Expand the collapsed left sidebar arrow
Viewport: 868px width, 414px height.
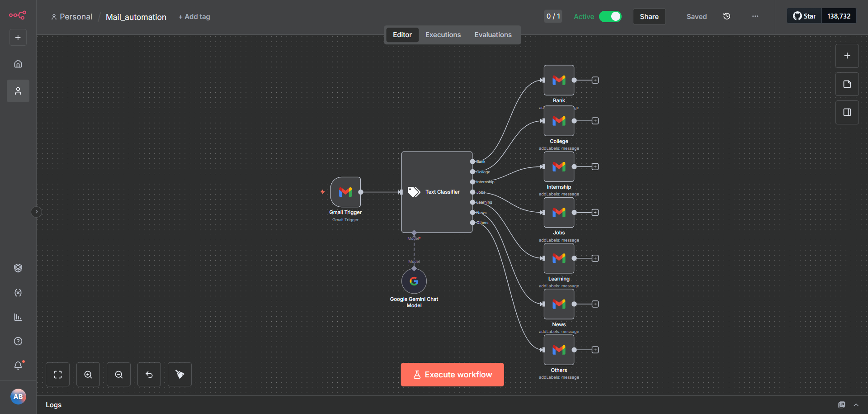[37, 212]
